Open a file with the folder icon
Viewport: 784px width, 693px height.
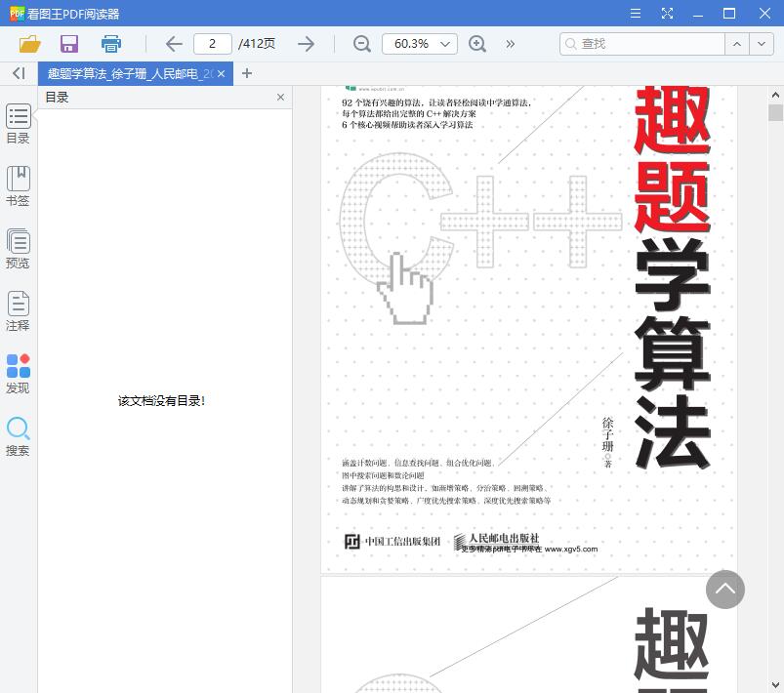pyautogui.click(x=29, y=44)
